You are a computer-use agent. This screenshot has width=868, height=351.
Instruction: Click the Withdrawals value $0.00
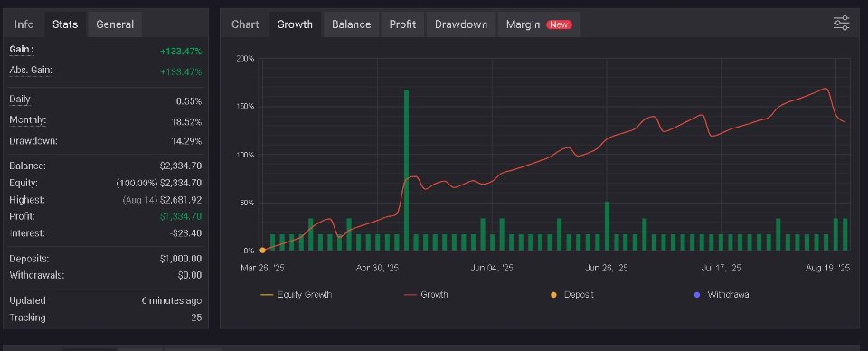190,275
